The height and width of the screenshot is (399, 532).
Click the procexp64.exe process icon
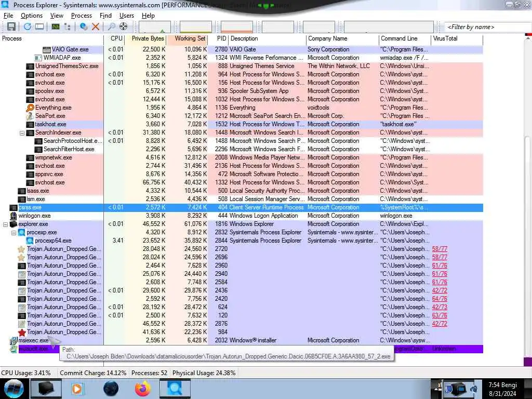point(30,241)
